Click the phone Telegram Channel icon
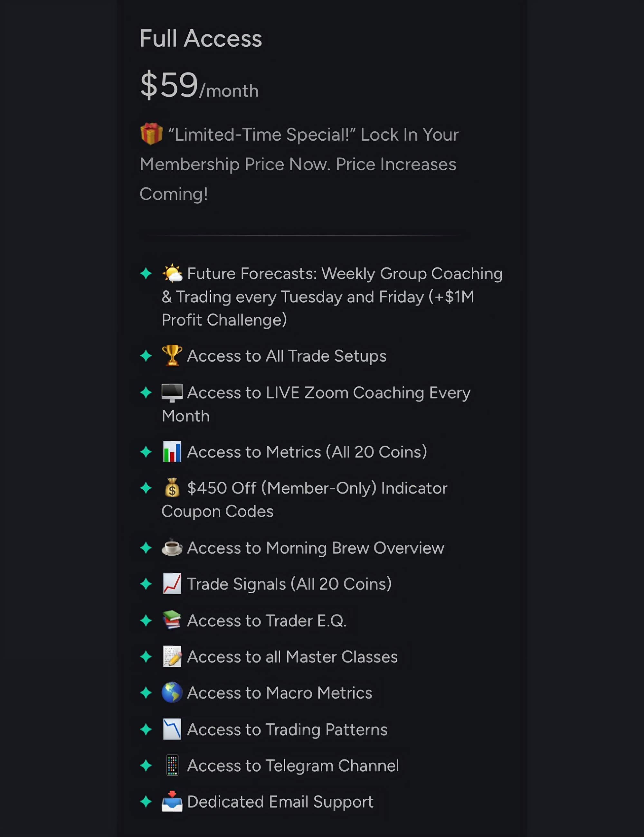 172,765
